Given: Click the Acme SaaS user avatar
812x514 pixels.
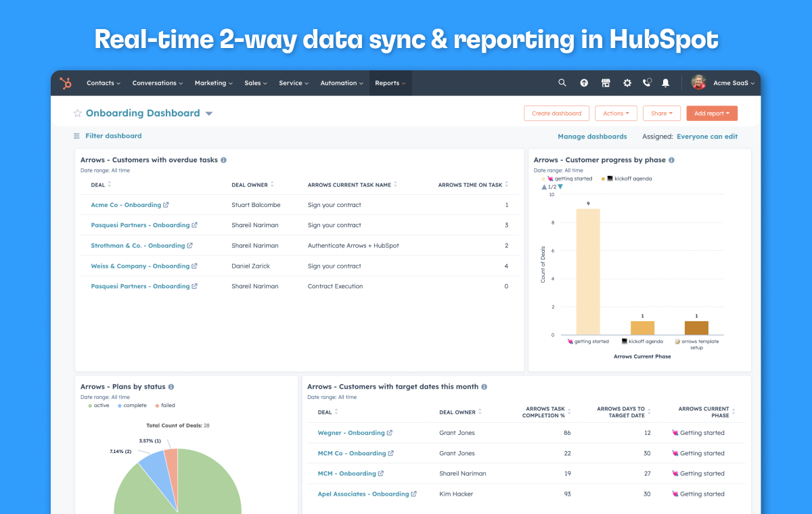Looking at the screenshot, I should tap(698, 83).
